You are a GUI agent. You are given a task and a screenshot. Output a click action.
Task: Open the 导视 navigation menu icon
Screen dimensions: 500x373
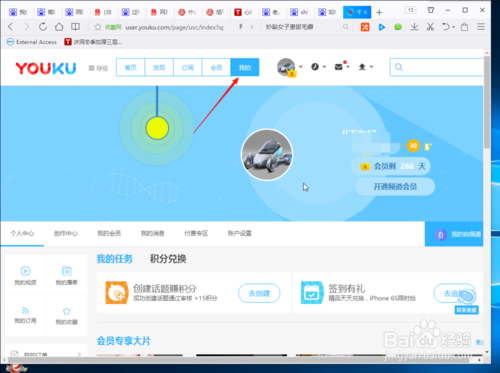[98, 68]
